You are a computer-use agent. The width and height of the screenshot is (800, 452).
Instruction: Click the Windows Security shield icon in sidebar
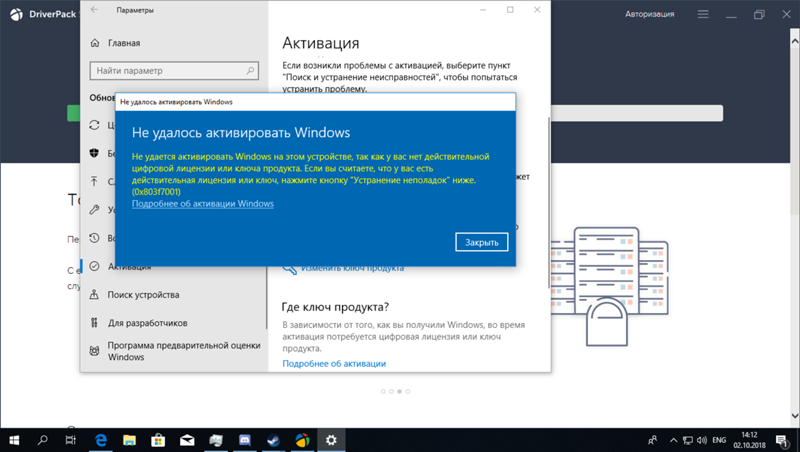pyautogui.click(x=94, y=153)
